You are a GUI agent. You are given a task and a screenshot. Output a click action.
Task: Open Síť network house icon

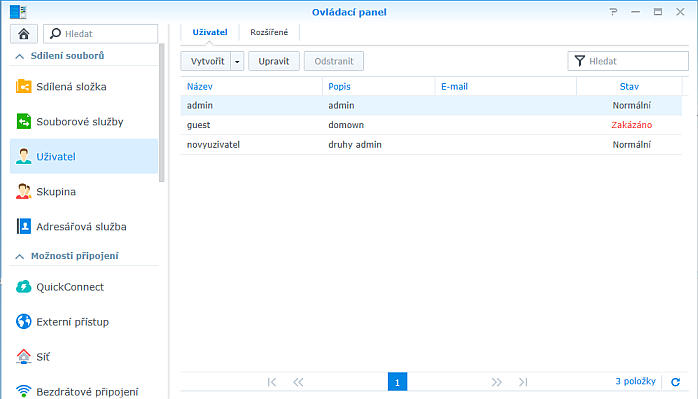pyautogui.click(x=24, y=357)
